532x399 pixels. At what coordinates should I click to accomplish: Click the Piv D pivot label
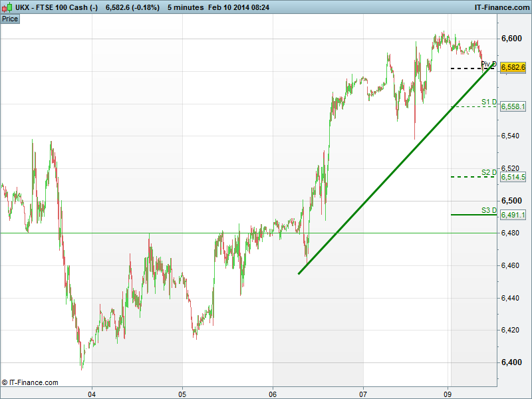pyautogui.click(x=488, y=64)
